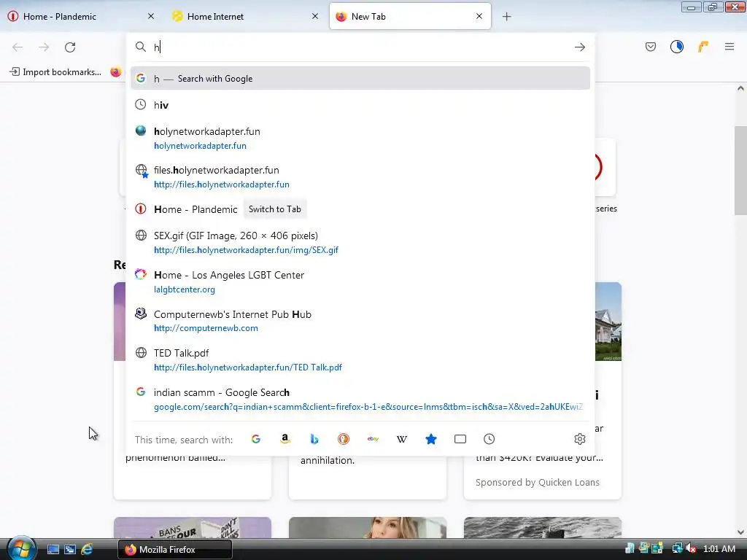Open the Los Angeles LGBT Center suggestion
This screenshot has width=747, height=560.
tap(360, 282)
